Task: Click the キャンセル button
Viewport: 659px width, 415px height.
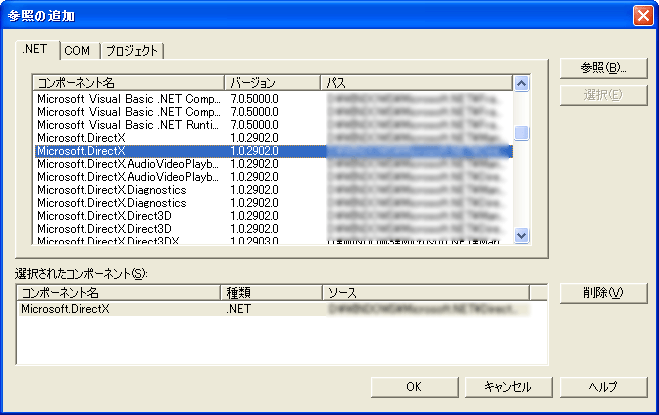Action: point(508,387)
